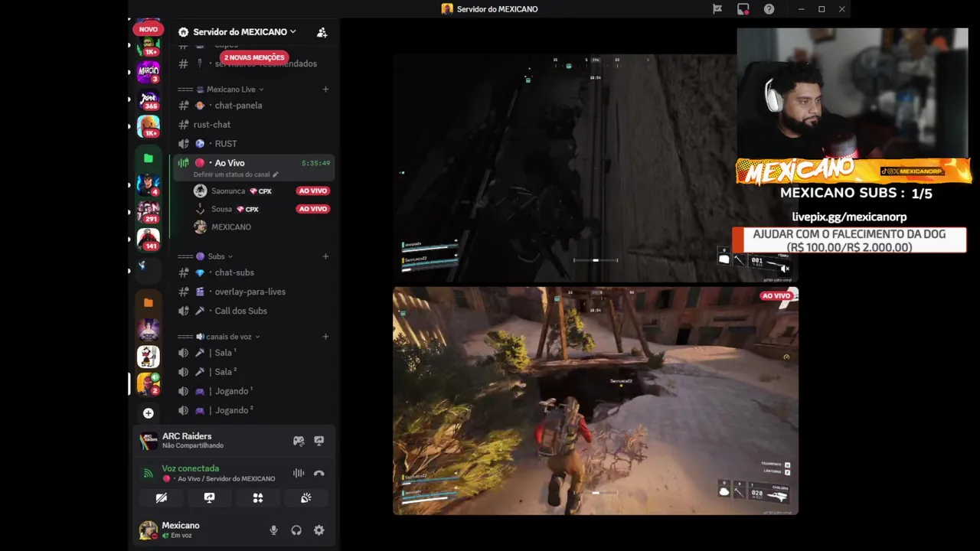Open the inbox icon with red dot
980x551 pixels.
[743, 9]
